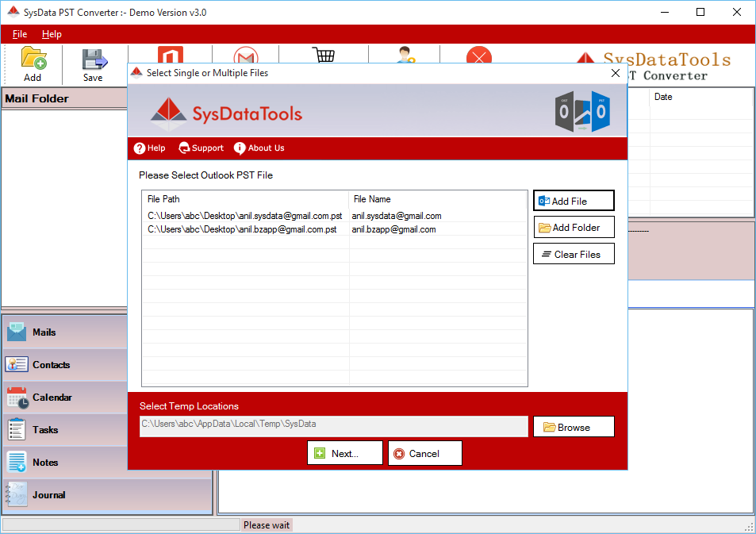Open the Help menu
Viewport: 756px width, 534px height.
click(x=52, y=34)
